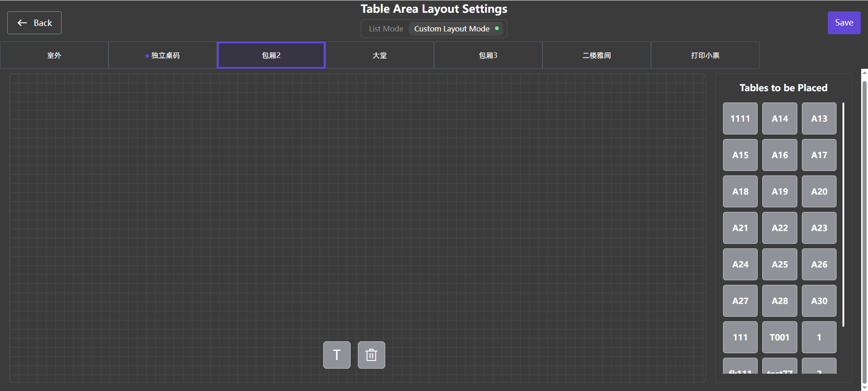Click the Back arrow button
This screenshot has width=868, height=391.
[34, 23]
